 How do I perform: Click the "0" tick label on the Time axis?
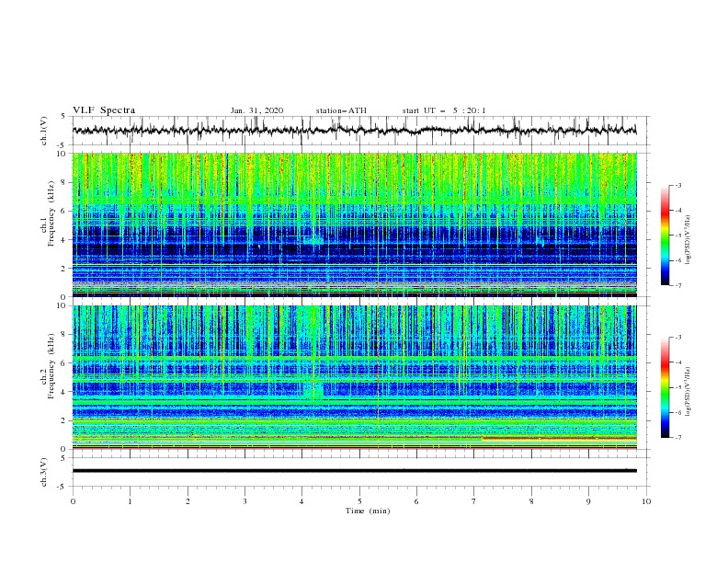click(73, 501)
